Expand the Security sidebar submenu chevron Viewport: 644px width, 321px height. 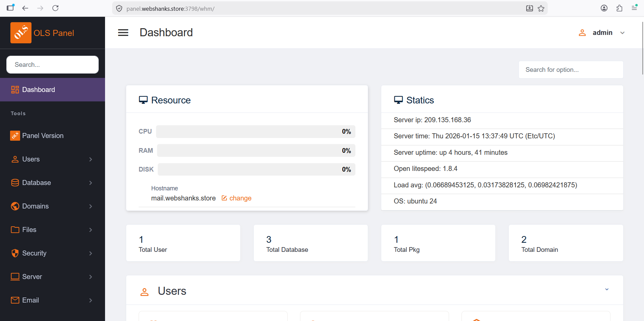[91, 253]
